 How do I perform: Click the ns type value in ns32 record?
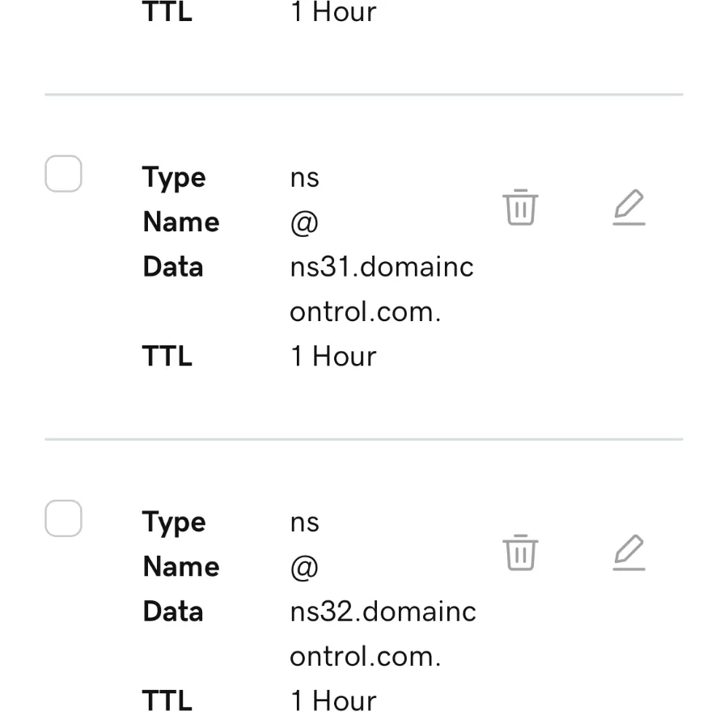304,523
